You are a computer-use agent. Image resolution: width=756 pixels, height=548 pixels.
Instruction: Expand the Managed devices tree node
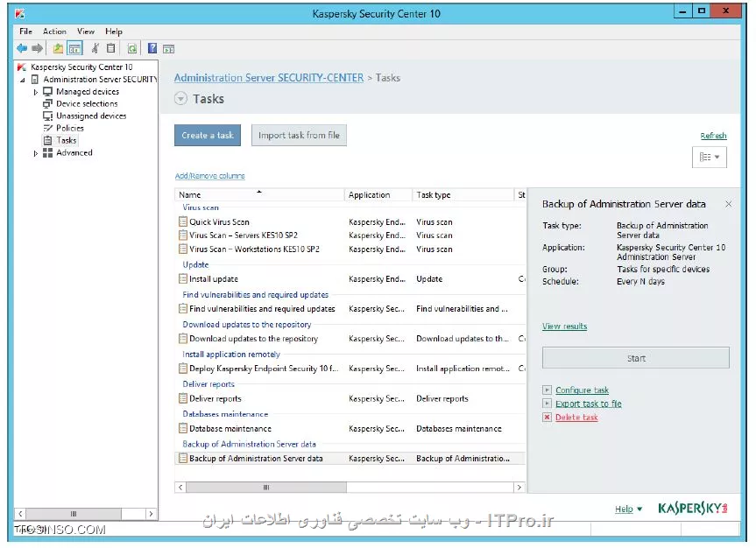pyautogui.click(x=35, y=92)
